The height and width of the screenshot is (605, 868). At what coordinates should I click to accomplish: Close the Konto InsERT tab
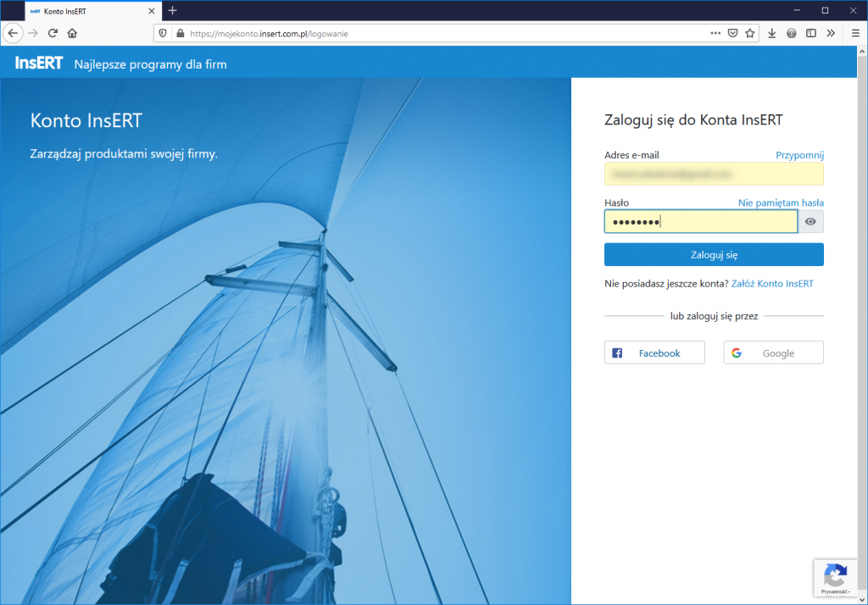pos(151,11)
